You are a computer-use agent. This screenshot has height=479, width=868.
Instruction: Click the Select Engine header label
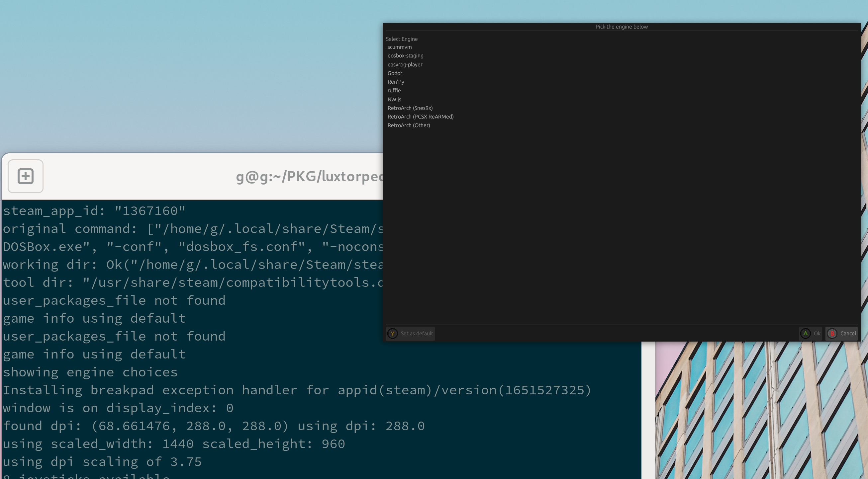click(x=402, y=39)
